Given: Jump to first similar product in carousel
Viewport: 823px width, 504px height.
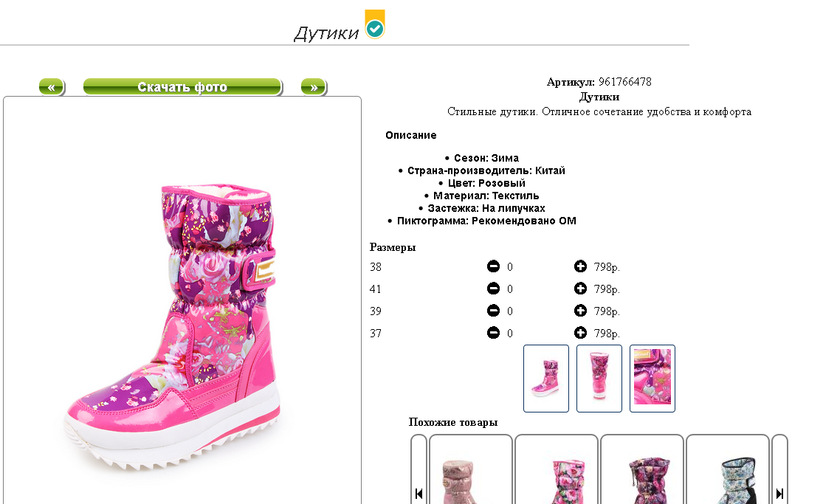Looking at the screenshot, I should (x=419, y=494).
